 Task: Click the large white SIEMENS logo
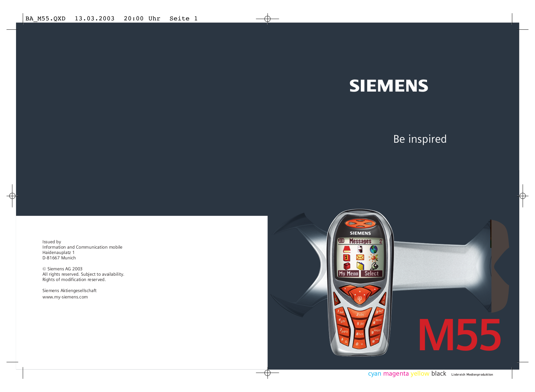(x=389, y=86)
